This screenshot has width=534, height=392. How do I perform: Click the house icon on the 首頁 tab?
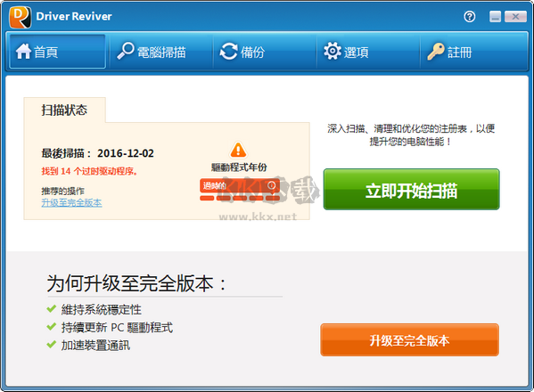tap(23, 52)
